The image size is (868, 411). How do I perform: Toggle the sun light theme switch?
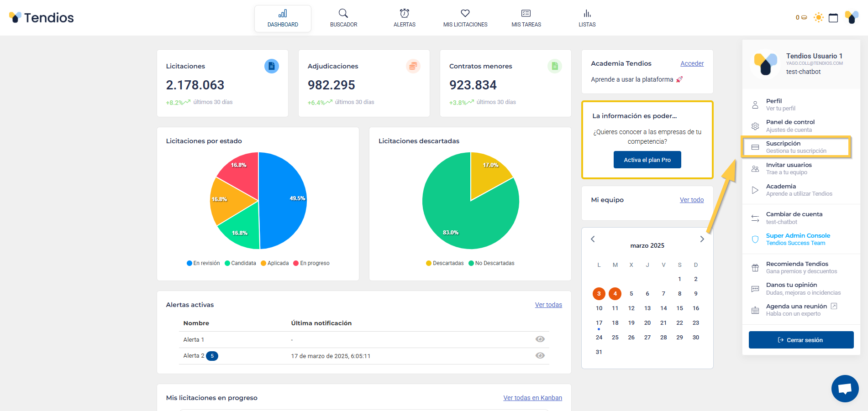point(818,18)
